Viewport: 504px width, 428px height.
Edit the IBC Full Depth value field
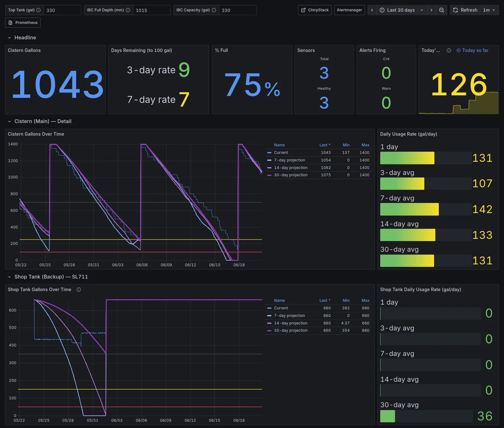tap(152, 10)
